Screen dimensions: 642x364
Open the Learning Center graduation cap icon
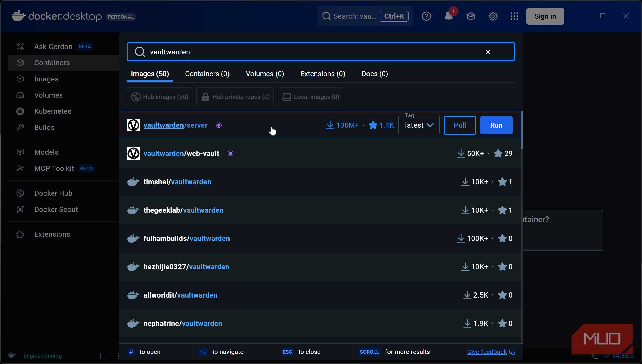(471, 16)
